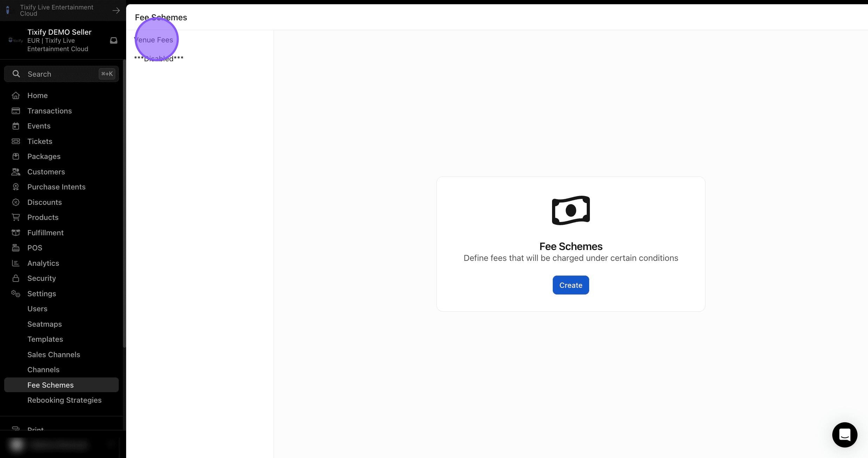
Task: Open the chat support bubble
Action: 845,435
